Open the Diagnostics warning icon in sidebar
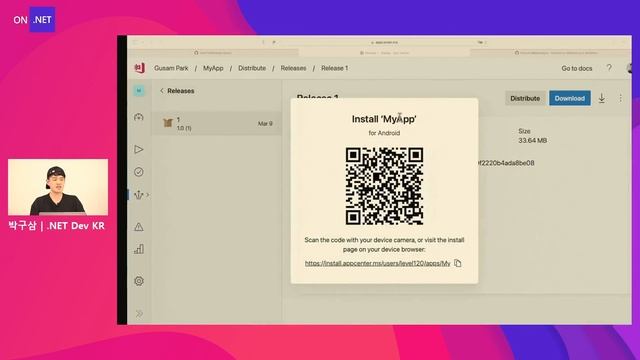Image resolution: width=640 pixels, height=360 pixels. pyautogui.click(x=139, y=227)
